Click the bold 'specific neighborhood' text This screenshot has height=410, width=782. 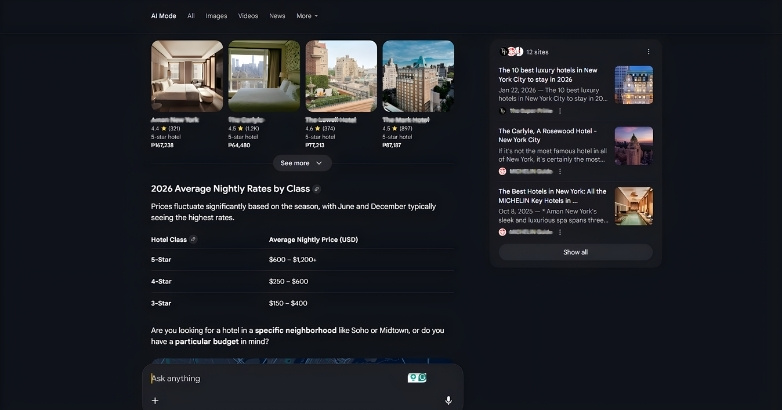coord(296,330)
